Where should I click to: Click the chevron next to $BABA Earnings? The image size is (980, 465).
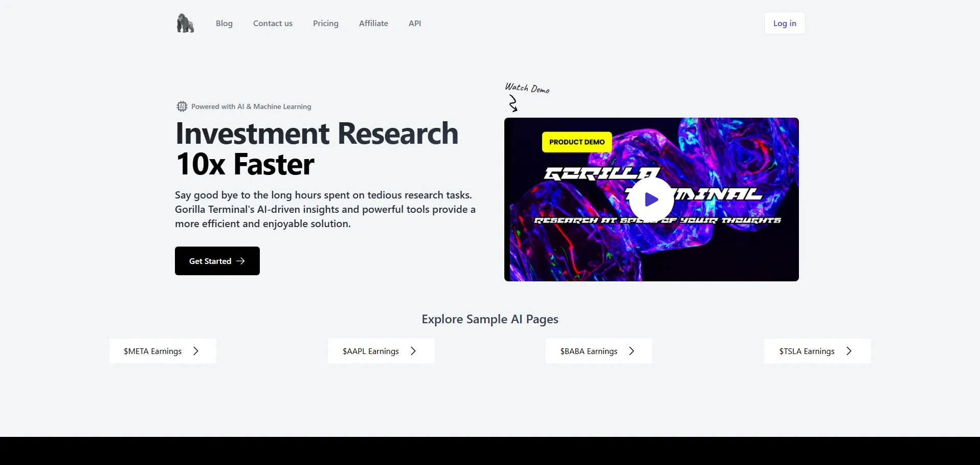click(x=632, y=351)
